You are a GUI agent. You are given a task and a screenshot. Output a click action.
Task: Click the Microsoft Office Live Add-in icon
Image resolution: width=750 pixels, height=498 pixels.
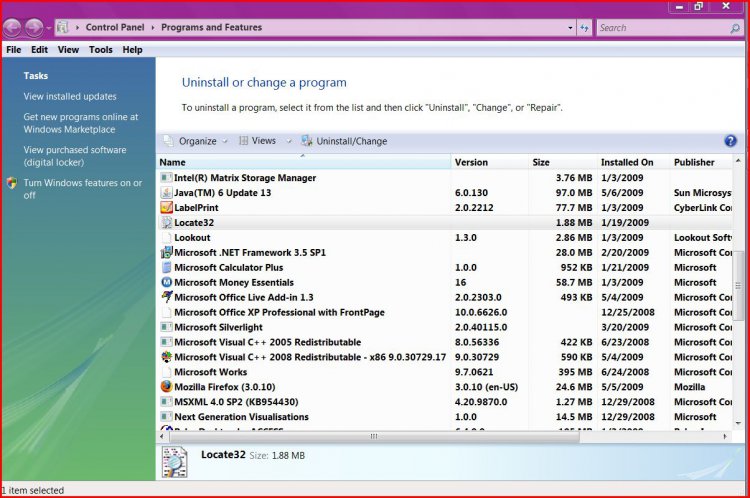tap(166, 297)
